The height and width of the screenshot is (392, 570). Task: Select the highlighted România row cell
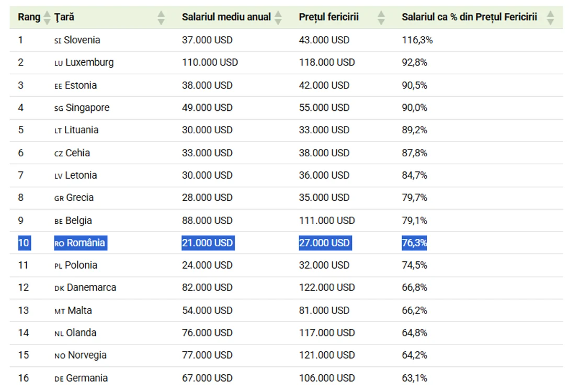[x=81, y=243]
